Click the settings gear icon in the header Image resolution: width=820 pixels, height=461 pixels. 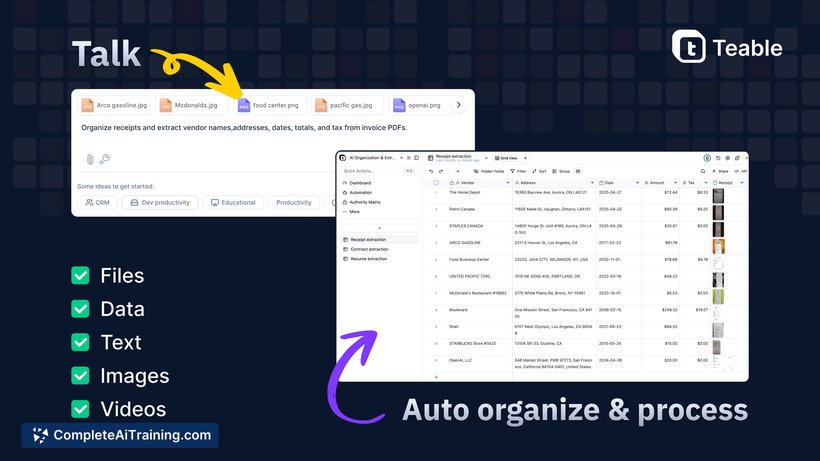[x=727, y=158]
